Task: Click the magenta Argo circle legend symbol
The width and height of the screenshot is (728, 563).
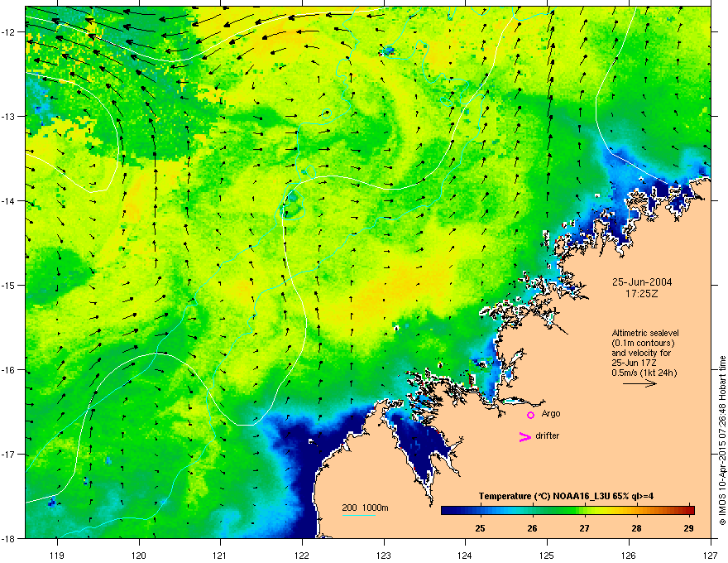Action: 530,415
